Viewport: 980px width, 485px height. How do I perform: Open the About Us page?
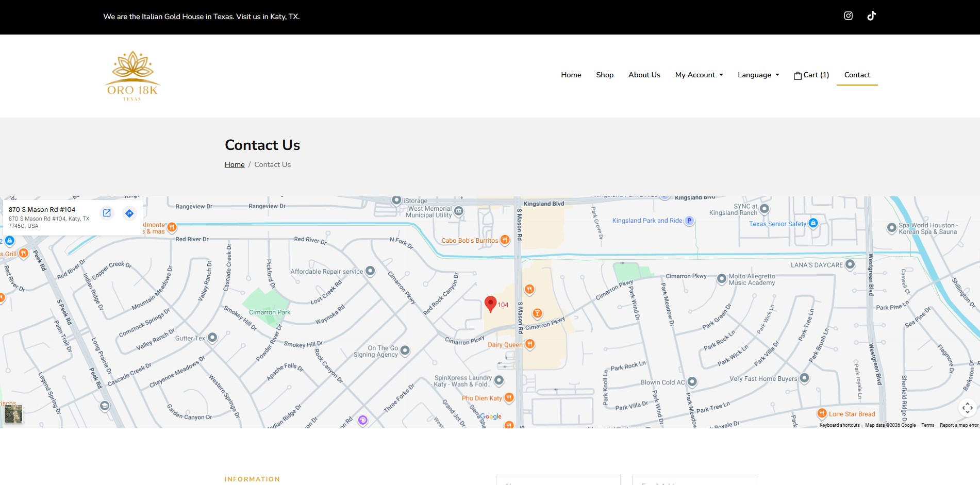(x=644, y=75)
